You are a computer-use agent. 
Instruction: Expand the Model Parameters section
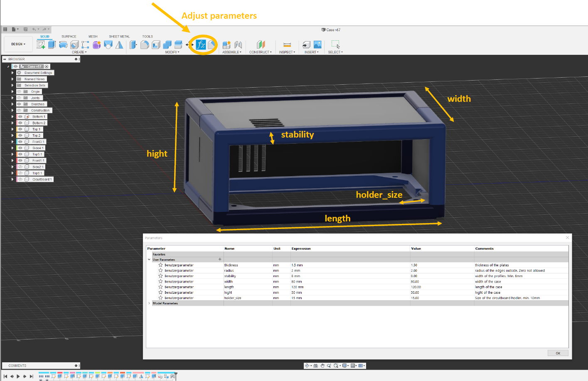point(149,303)
